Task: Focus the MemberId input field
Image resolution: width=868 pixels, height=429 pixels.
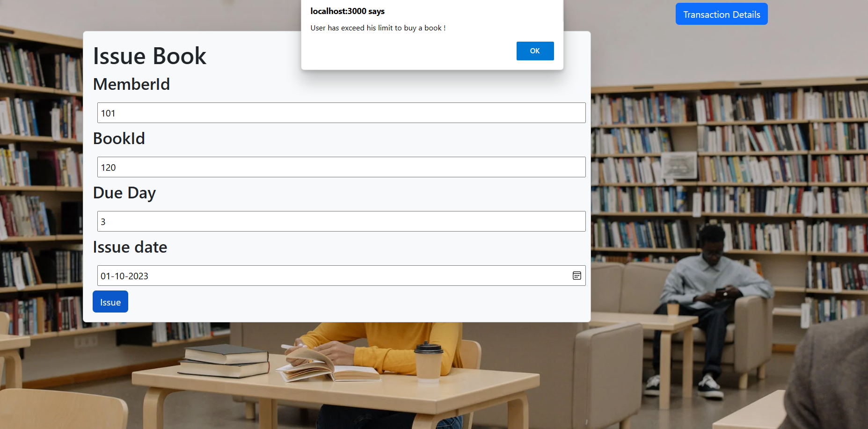Action: click(341, 113)
